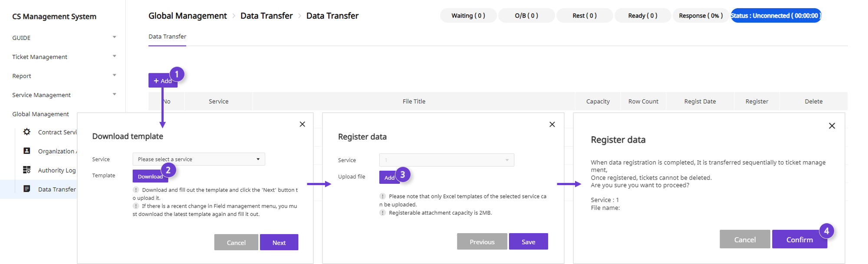Click the Confirm button

coord(799,240)
